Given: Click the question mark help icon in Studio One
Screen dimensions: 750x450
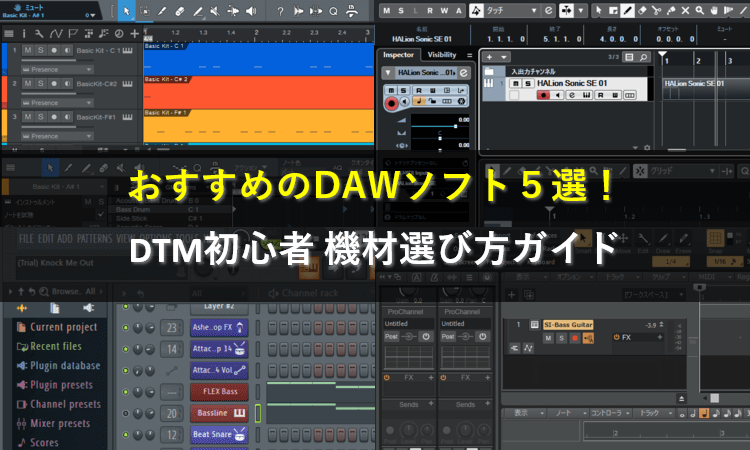Looking at the screenshot, I should [280, 11].
